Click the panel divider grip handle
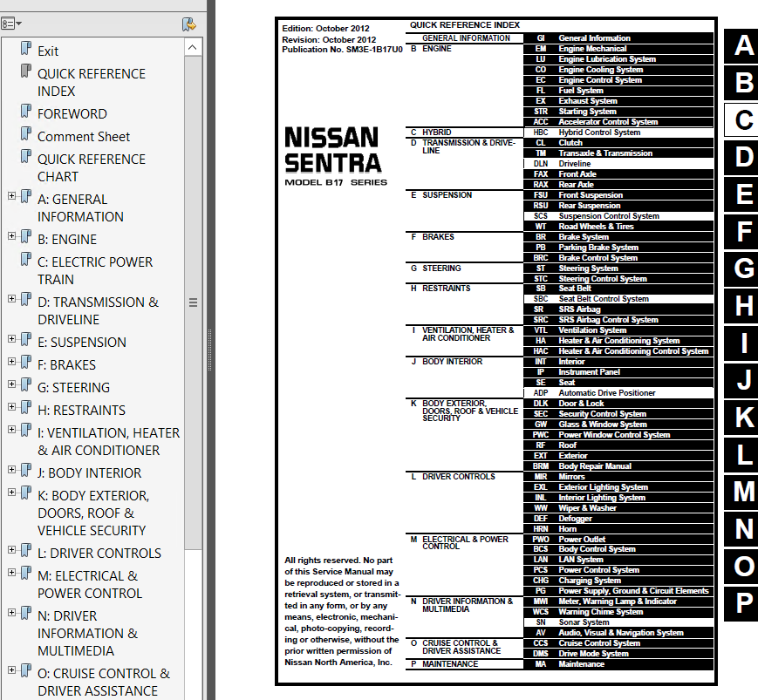This screenshot has width=758, height=700. click(x=210, y=350)
